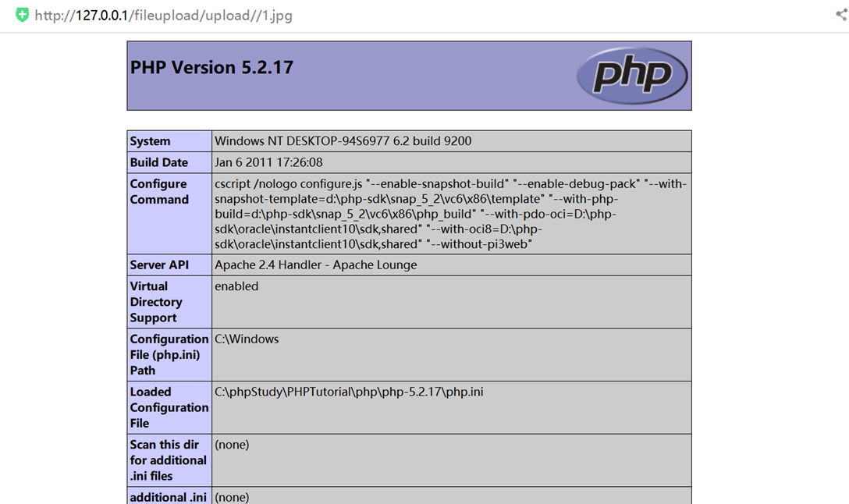Viewport: 849px width, 504px height.
Task: Click the Jan 6 2011 17:26:08 value
Action: pyautogui.click(x=268, y=162)
